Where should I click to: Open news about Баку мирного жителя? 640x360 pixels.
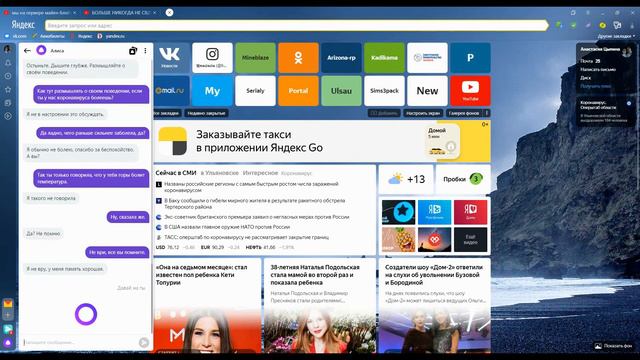click(254, 204)
